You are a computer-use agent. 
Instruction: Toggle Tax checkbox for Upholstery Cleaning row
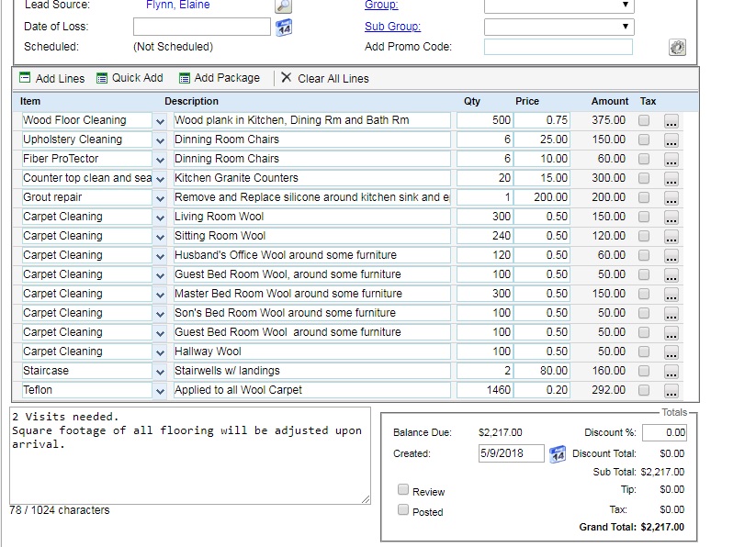pyautogui.click(x=644, y=140)
